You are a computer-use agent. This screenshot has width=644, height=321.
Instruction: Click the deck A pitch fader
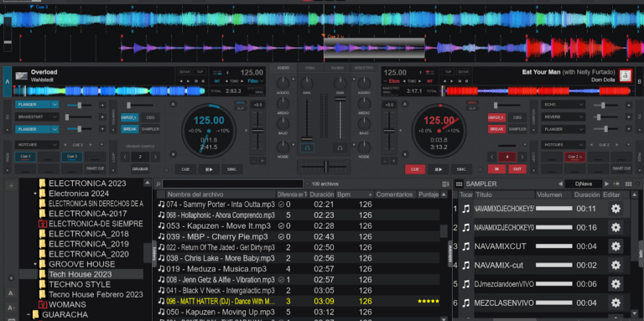(257, 131)
